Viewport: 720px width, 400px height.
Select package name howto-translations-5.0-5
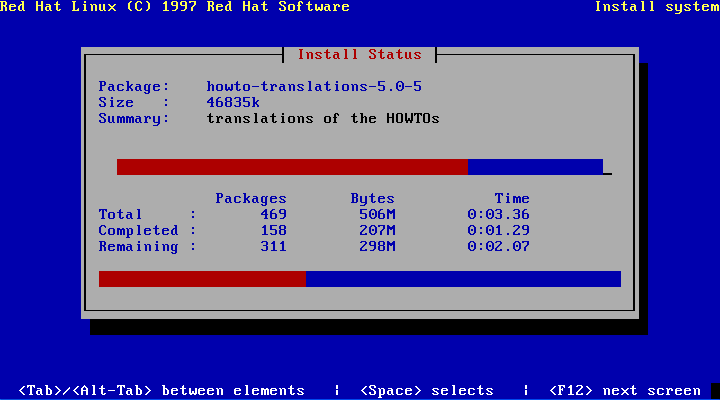314,86
